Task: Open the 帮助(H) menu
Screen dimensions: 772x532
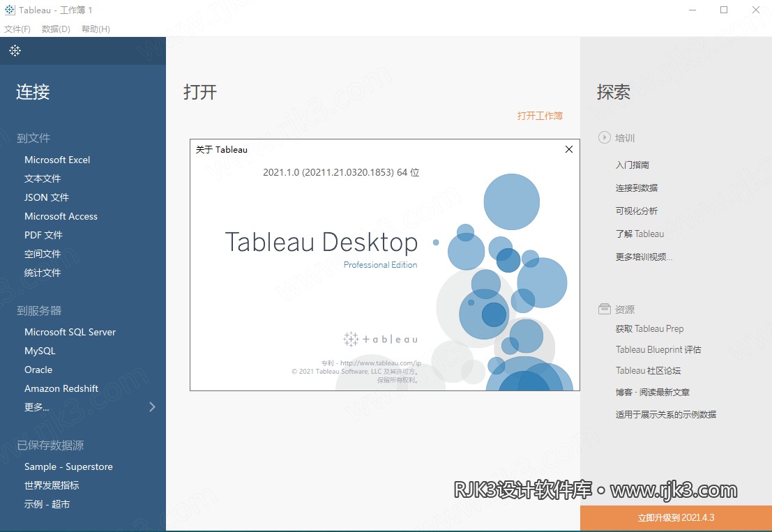Action: coord(96,29)
